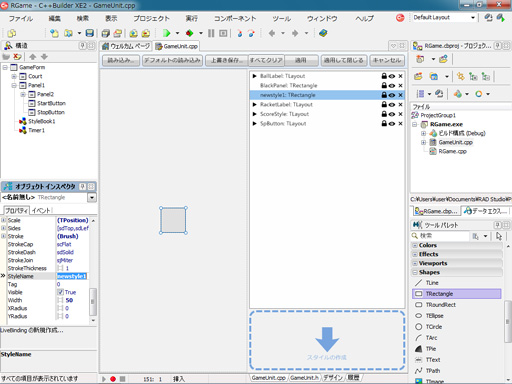Image resolution: width=512 pixels, height=384 pixels.
Task: Click the デフォルトの読み込み button
Action: pos(172,60)
